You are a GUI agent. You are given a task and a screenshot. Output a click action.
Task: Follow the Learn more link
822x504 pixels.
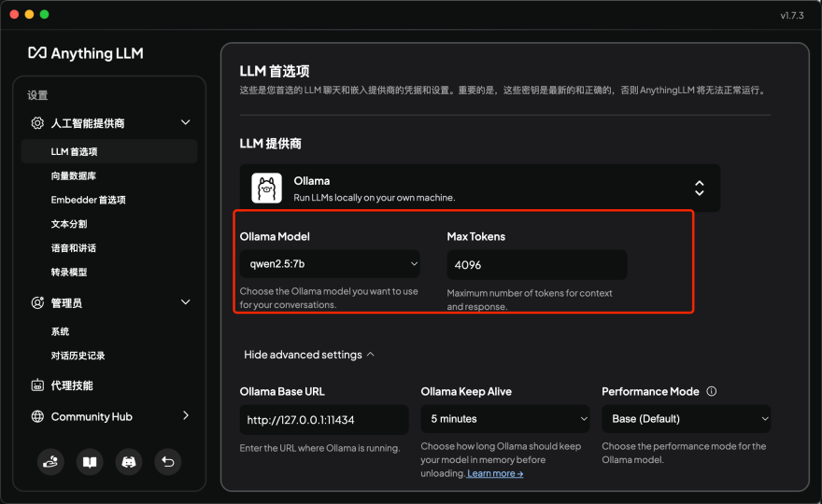495,473
